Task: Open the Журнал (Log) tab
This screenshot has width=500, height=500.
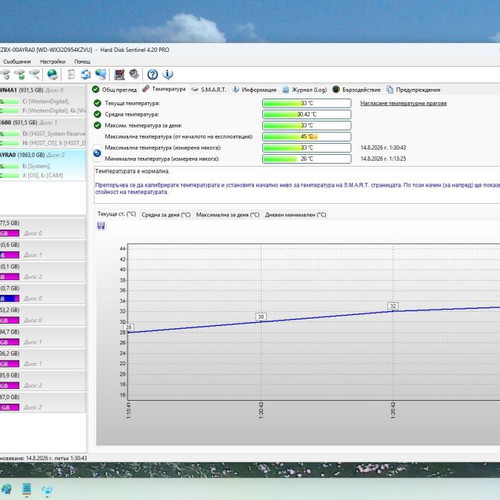Action: (x=305, y=90)
